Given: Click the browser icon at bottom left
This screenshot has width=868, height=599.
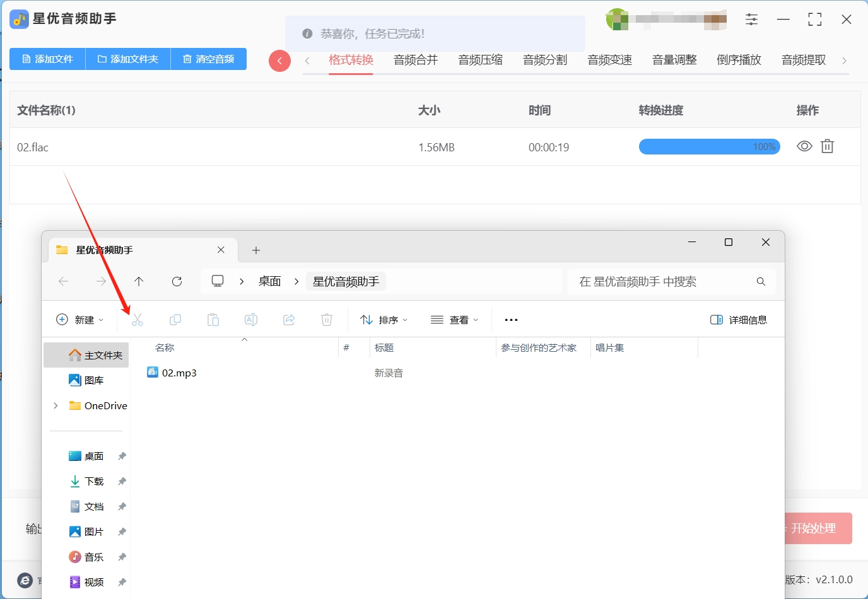Looking at the screenshot, I should (x=25, y=581).
